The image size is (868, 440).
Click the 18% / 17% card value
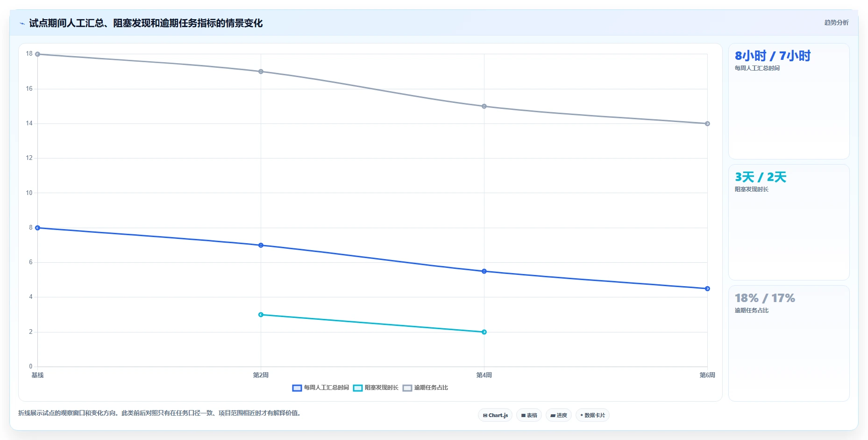click(765, 298)
